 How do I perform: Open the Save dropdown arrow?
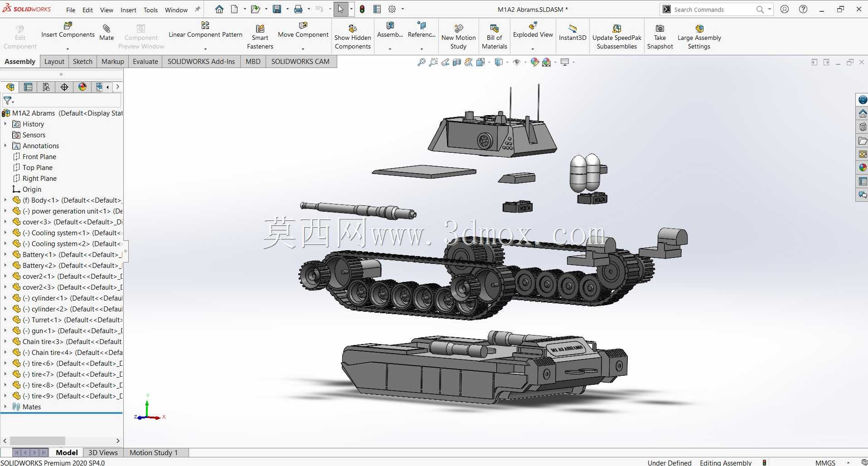pyautogui.click(x=287, y=9)
